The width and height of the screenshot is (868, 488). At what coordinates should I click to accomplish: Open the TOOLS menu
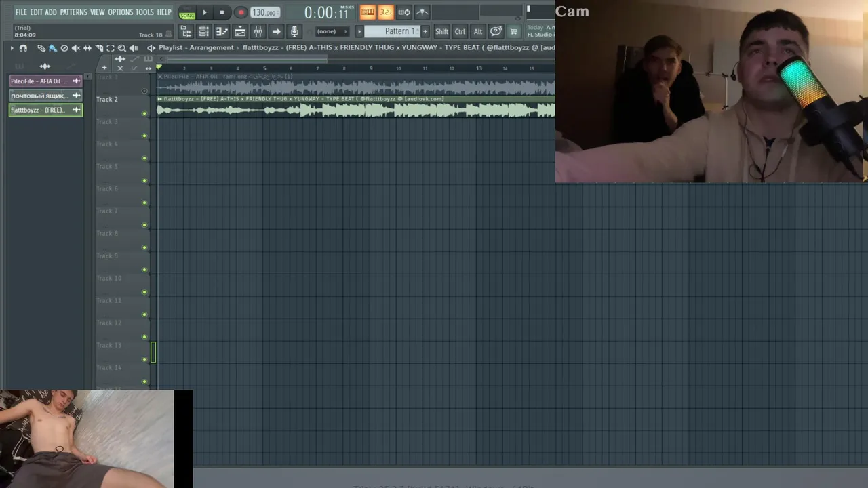(x=144, y=12)
